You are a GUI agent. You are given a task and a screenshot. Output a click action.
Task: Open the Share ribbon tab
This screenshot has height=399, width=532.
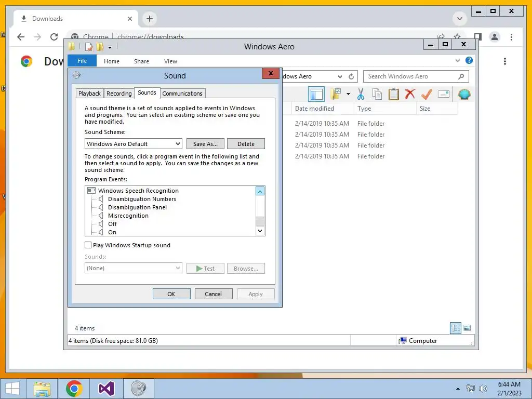141,61
